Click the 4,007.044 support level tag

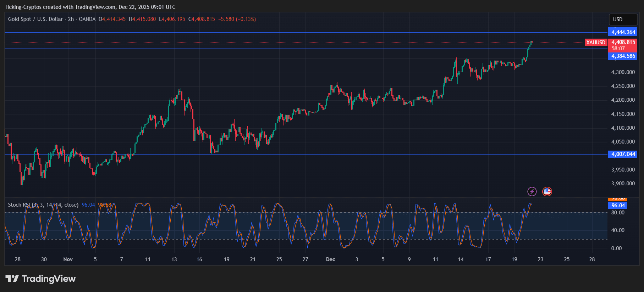623,154
